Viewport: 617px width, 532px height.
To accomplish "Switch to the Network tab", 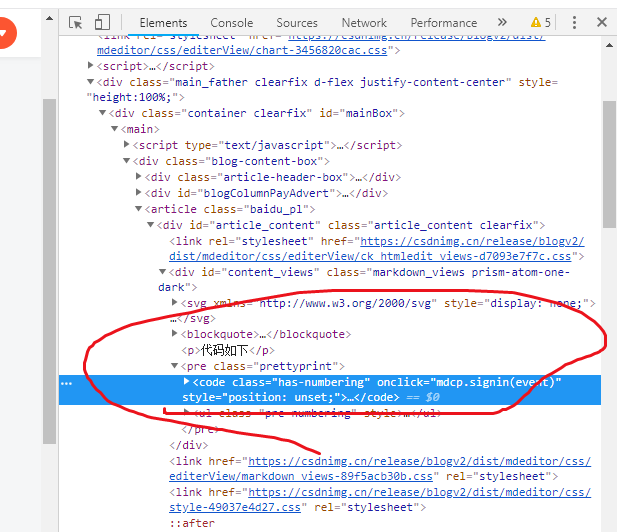I will (x=364, y=23).
